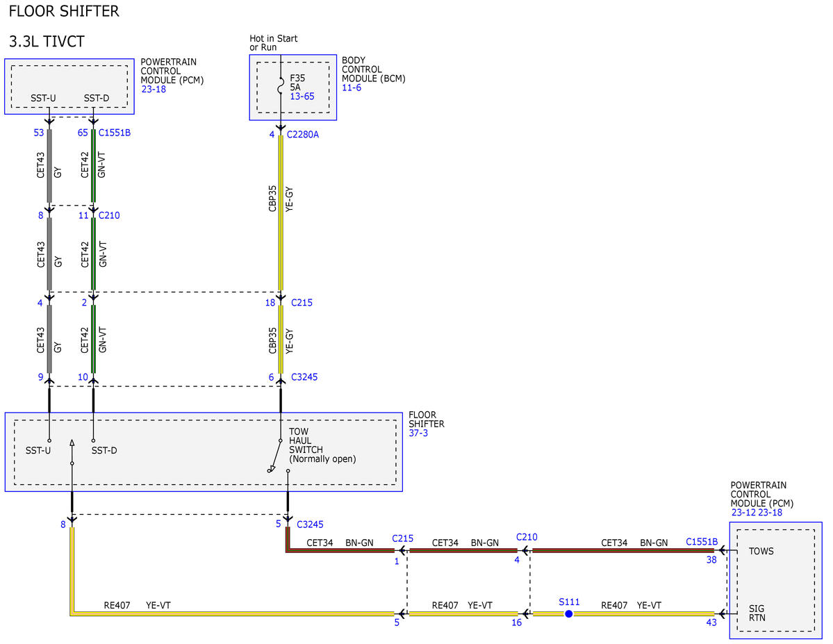Viewport: 833px width, 644px height.
Task: Click the S111 splice dot
Action: (x=568, y=613)
